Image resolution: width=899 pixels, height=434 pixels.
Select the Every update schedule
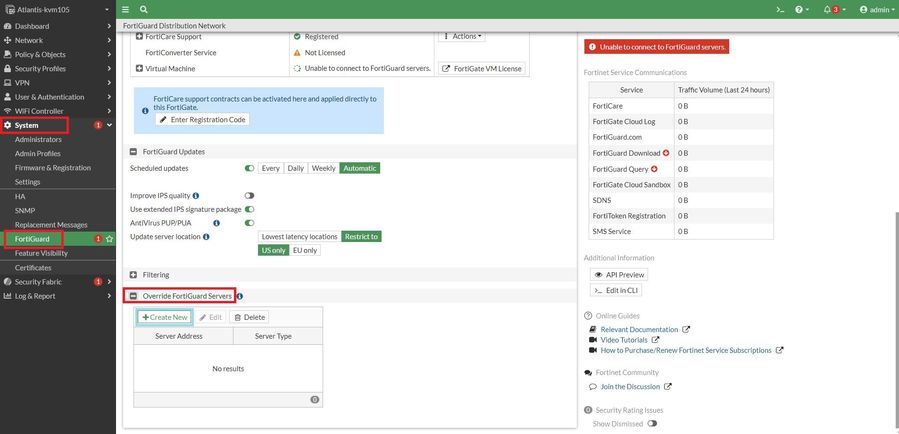pyautogui.click(x=271, y=168)
